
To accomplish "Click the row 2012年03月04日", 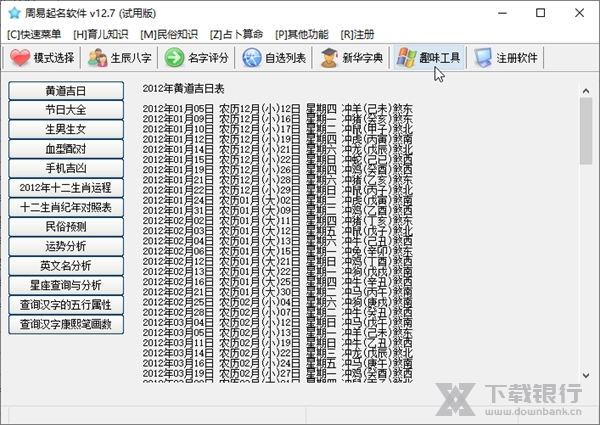I will click(x=278, y=323).
